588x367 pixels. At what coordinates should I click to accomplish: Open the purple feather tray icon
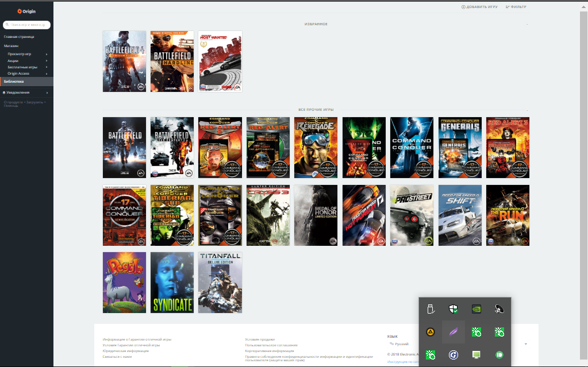pos(453,332)
